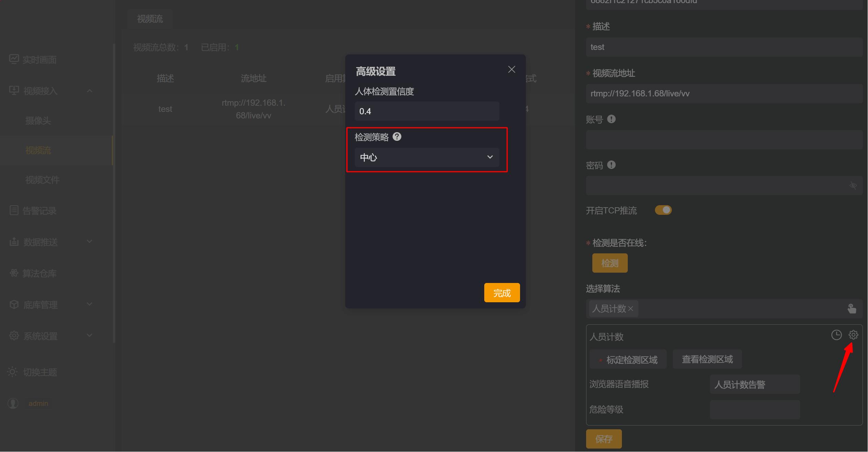Click the 人员计数 clock schedule icon

coord(836,335)
